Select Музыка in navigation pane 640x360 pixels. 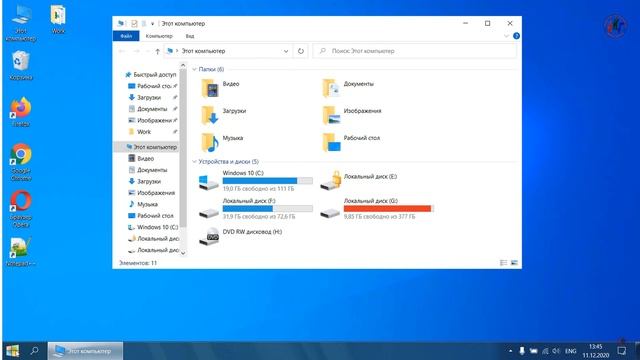click(x=143, y=204)
